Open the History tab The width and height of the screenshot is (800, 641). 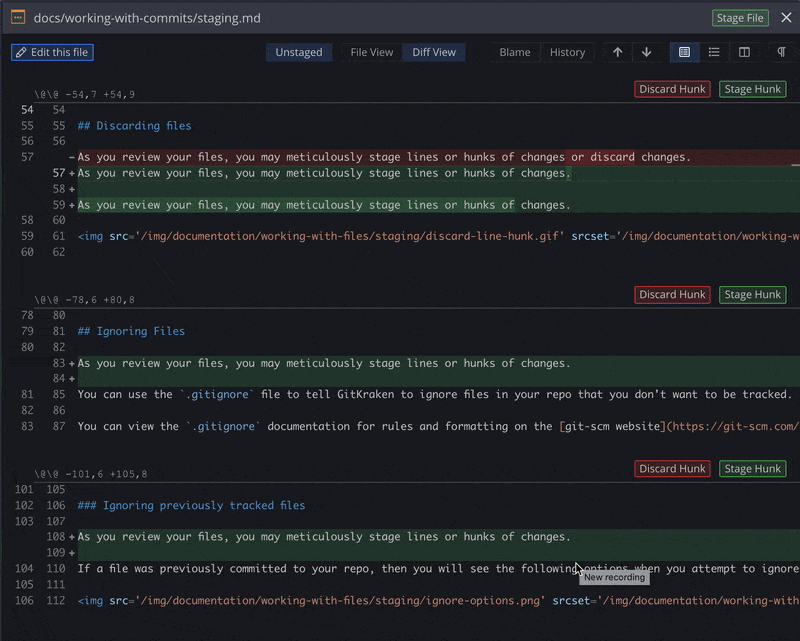coord(567,52)
